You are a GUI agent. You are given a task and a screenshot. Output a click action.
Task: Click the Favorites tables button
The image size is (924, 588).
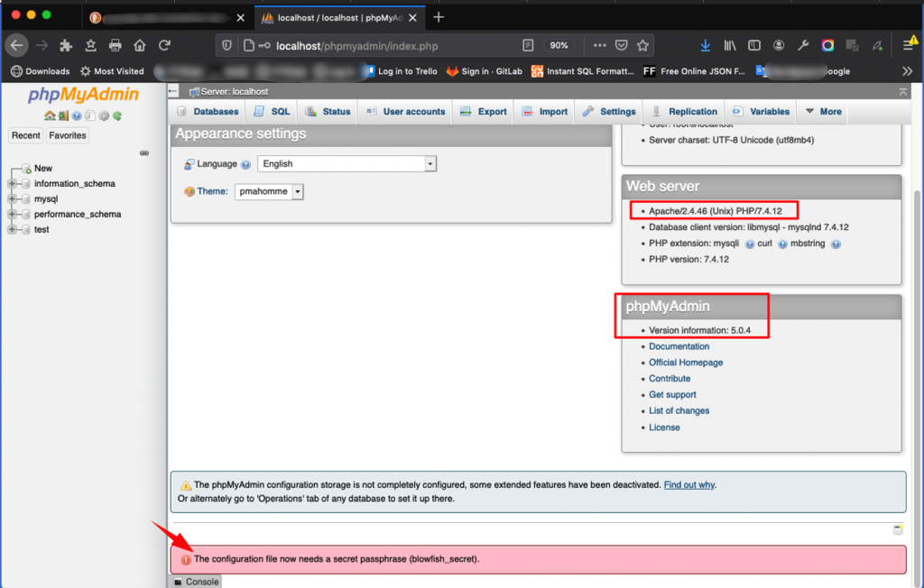(x=67, y=135)
